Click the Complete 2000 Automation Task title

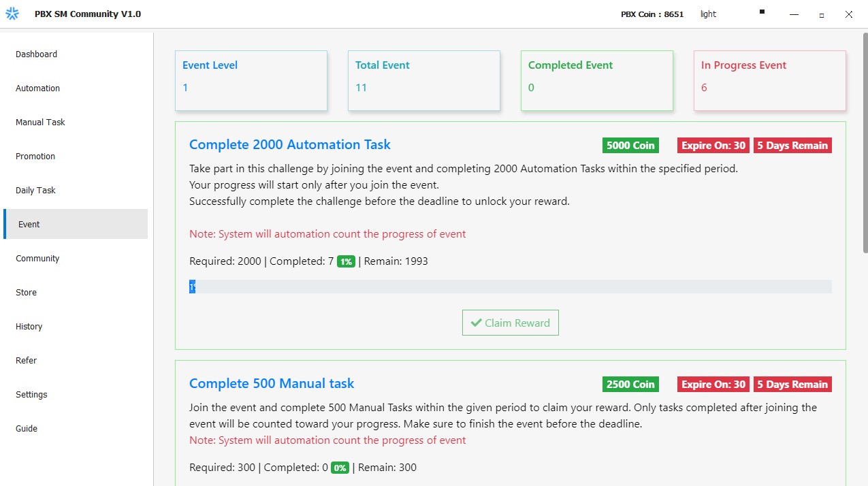click(290, 145)
